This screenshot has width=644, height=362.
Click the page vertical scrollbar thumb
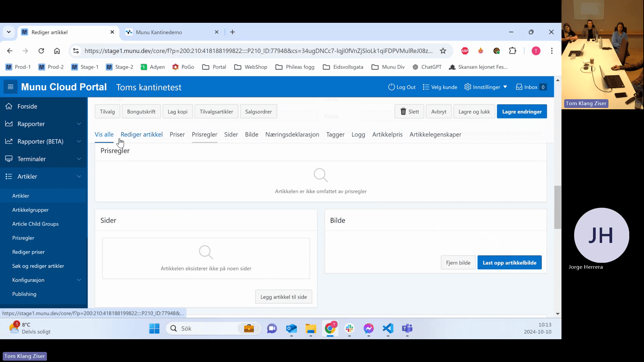coord(557,207)
